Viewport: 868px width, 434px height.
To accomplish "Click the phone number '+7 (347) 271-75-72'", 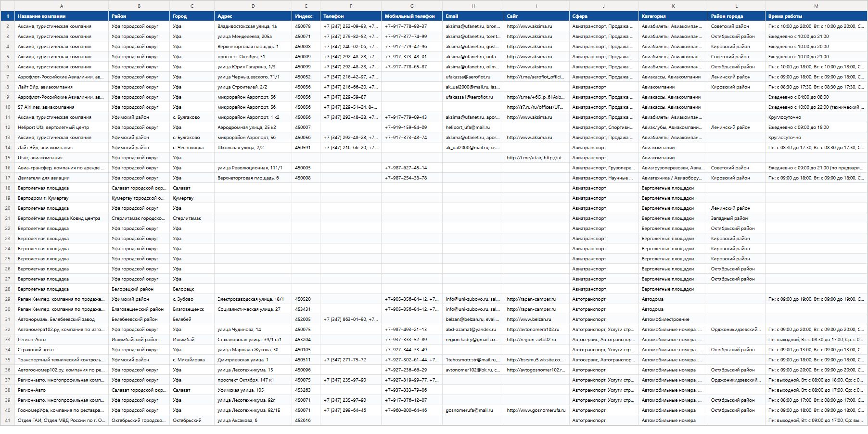I will pyautogui.click(x=351, y=360).
